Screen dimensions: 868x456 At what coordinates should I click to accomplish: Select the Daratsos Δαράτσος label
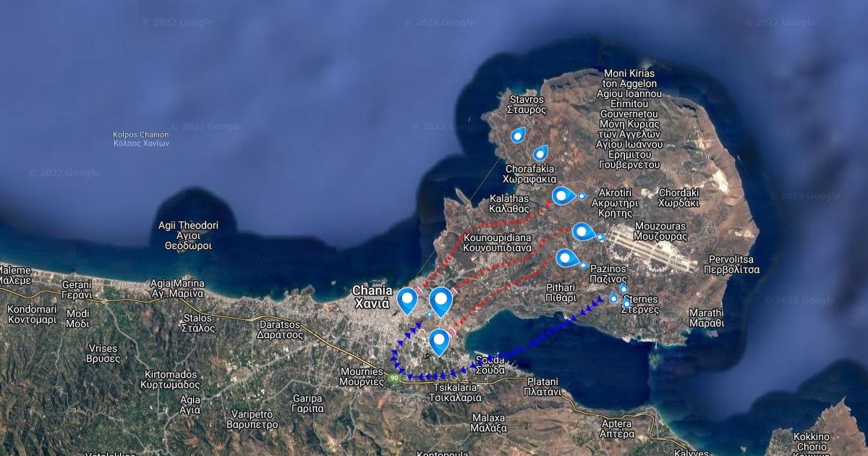click(x=280, y=329)
